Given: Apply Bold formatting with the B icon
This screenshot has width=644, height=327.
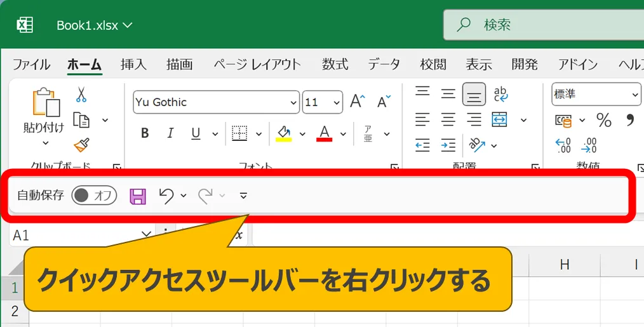Looking at the screenshot, I should click(145, 133).
